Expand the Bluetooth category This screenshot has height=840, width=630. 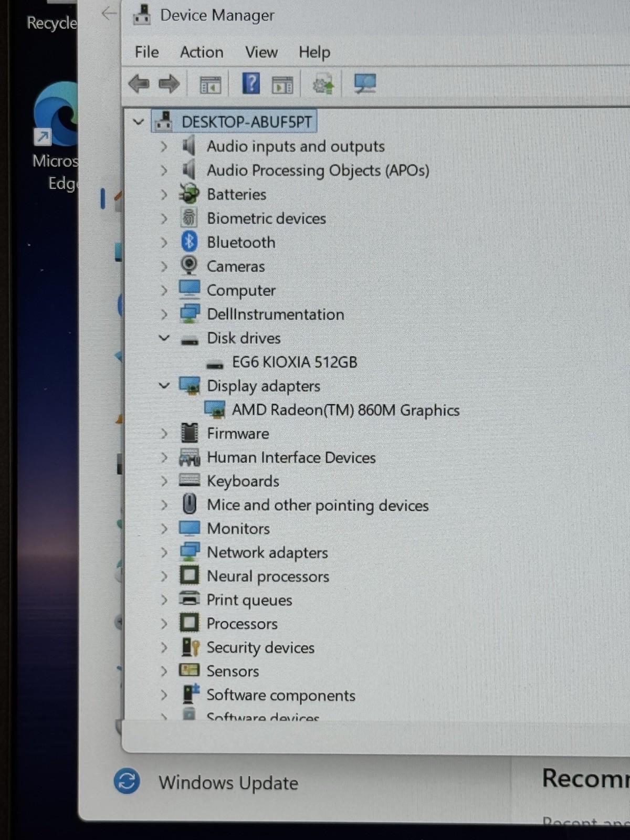(164, 242)
